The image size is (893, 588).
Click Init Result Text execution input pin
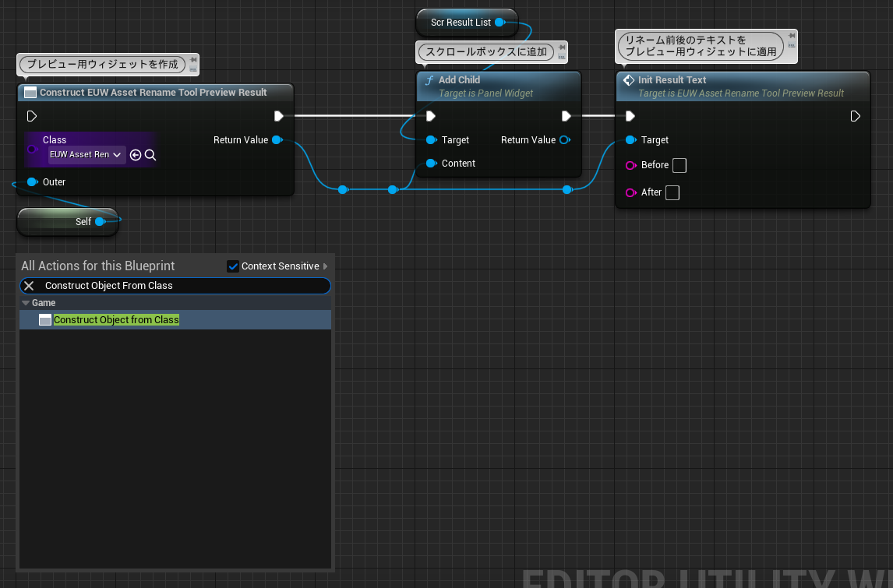point(630,116)
